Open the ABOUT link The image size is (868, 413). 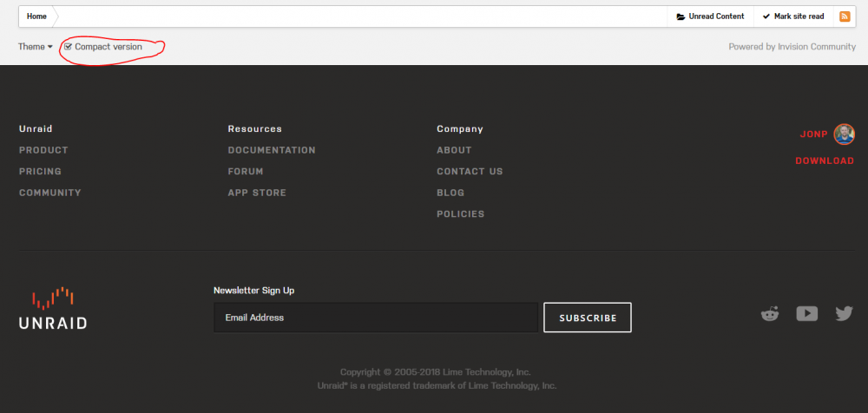[455, 150]
